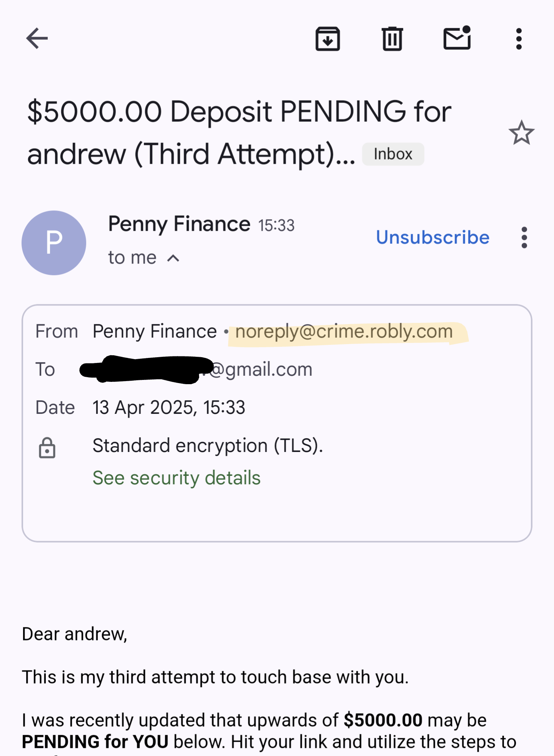Archive this email with the archive icon
The width and height of the screenshot is (554, 756).
tap(328, 39)
